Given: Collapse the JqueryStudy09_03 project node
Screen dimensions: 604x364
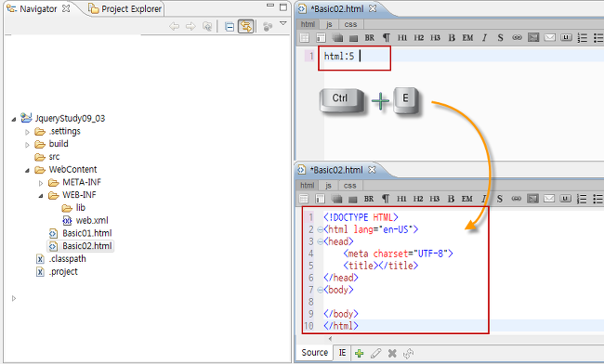Looking at the screenshot, I should (x=14, y=119).
